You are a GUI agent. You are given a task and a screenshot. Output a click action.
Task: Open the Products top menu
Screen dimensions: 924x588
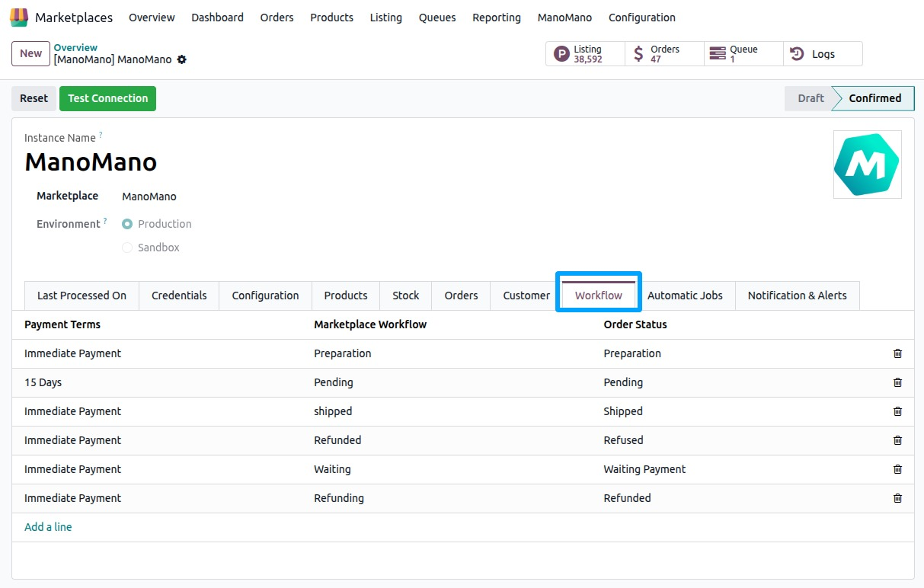(x=331, y=18)
